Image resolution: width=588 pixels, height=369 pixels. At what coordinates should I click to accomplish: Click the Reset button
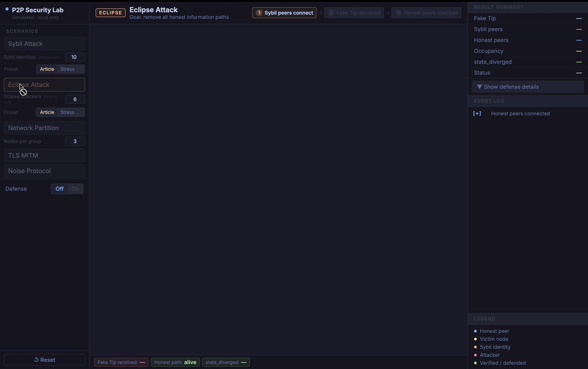pos(44,360)
